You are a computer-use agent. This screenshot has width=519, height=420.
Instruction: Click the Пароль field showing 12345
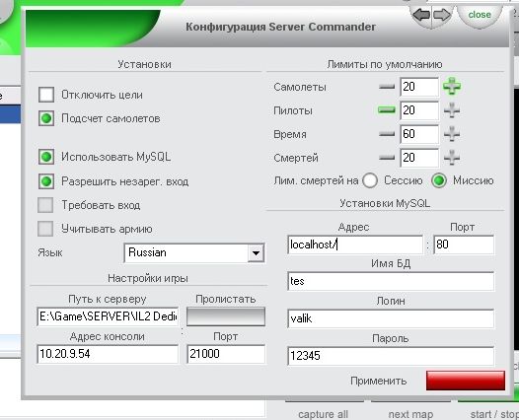(x=391, y=356)
